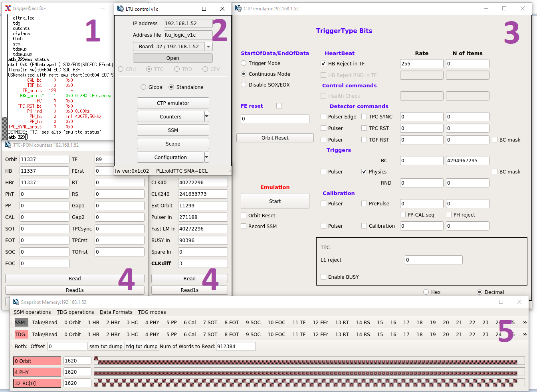The width and height of the screenshot is (537, 392).
Task: Click the Num of Words to Read field
Action: click(x=236, y=346)
